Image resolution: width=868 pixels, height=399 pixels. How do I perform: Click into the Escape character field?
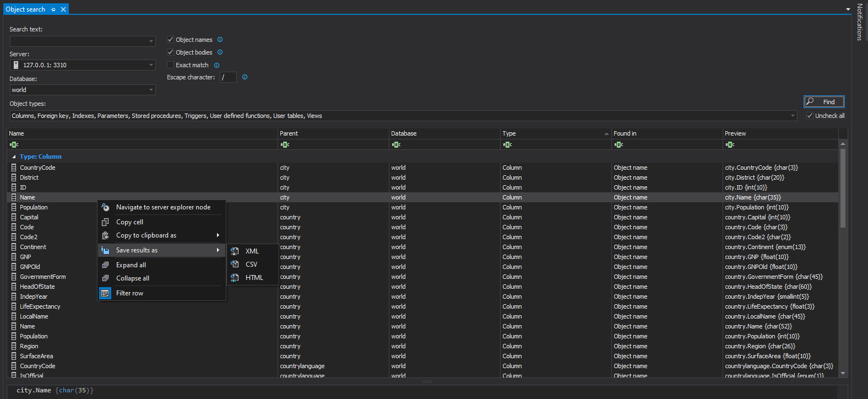tap(228, 77)
